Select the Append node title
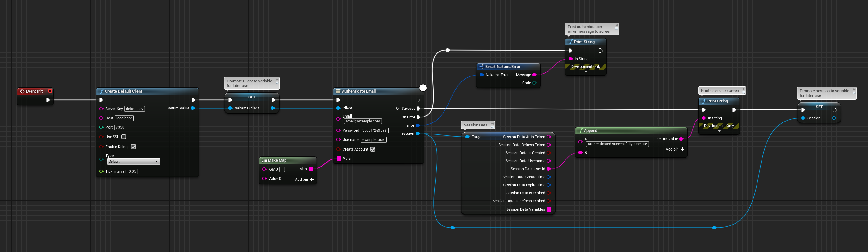The width and height of the screenshot is (868, 252). pos(591,131)
